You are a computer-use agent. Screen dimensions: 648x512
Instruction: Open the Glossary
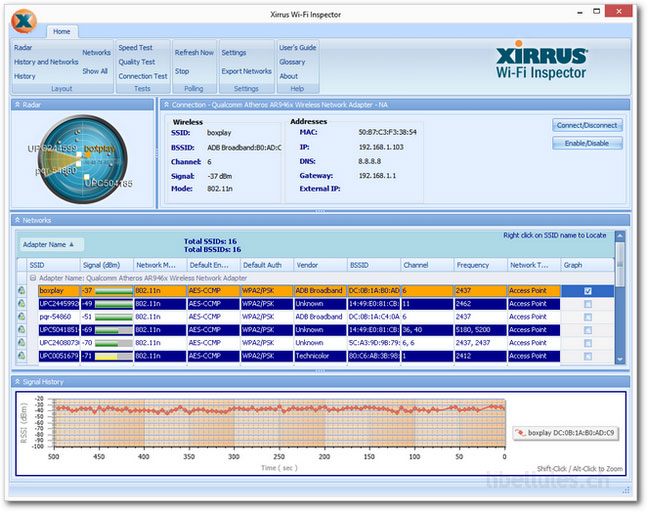click(292, 62)
